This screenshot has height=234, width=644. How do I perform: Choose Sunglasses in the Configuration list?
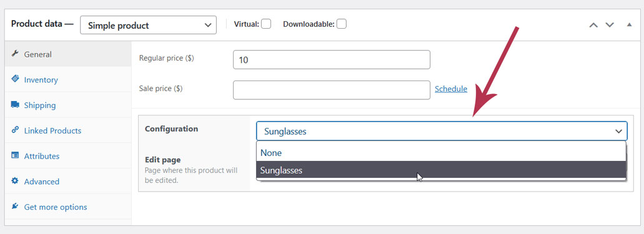[x=441, y=170]
